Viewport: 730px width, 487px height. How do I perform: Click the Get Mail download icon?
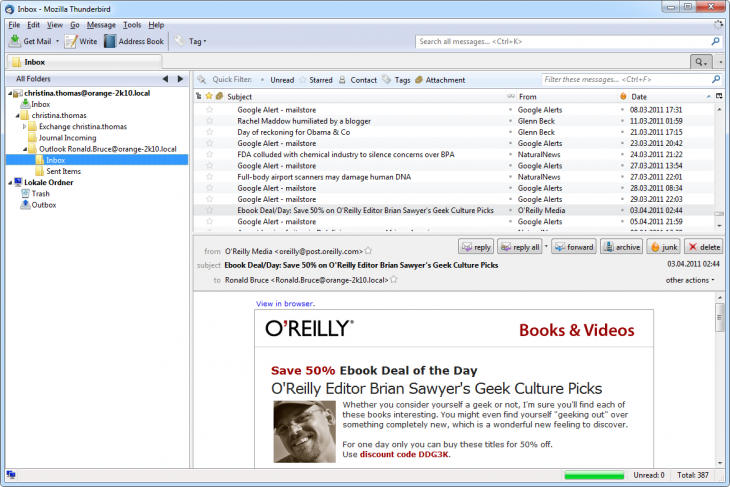pos(15,41)
